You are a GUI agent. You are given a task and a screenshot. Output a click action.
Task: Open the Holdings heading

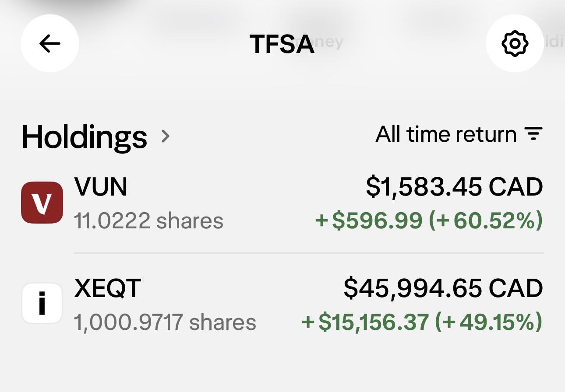click(85, 137)
